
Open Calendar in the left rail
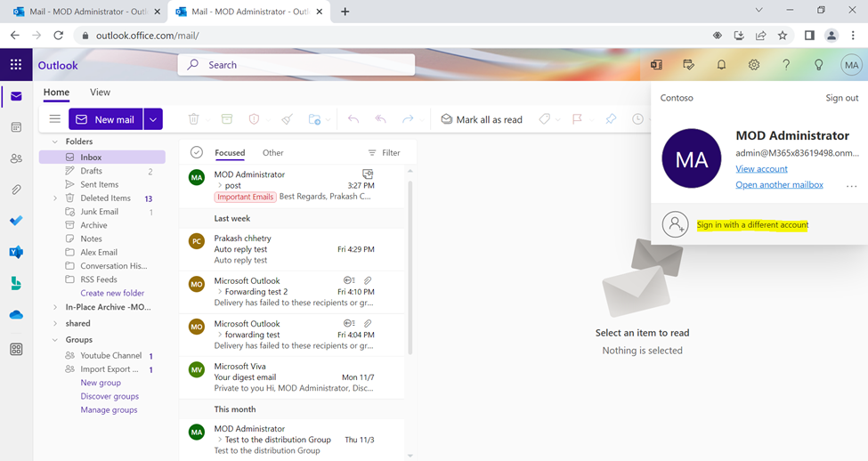(16, 127)
